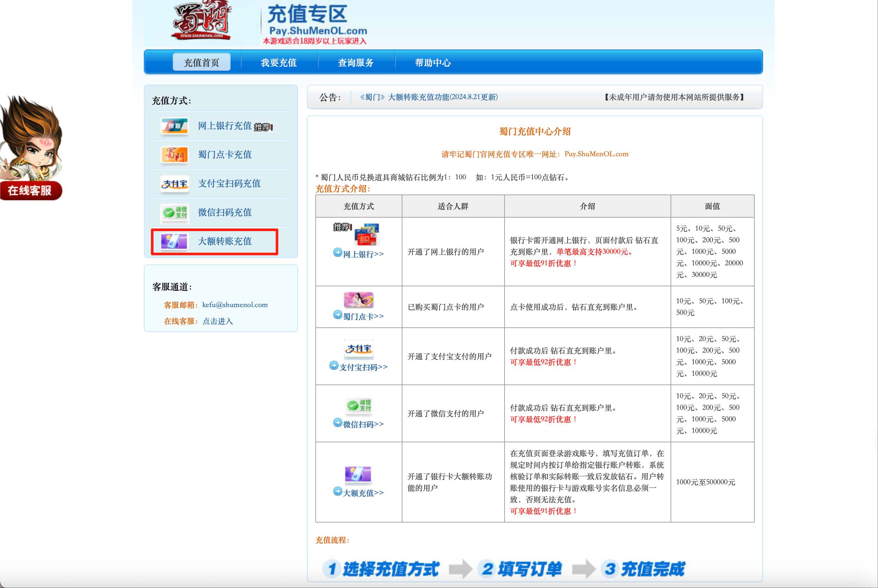Viewport: 878px width, 588px height.
Task: Click the 蜀门点卡 pink card image in table
Action: point(359,300)
